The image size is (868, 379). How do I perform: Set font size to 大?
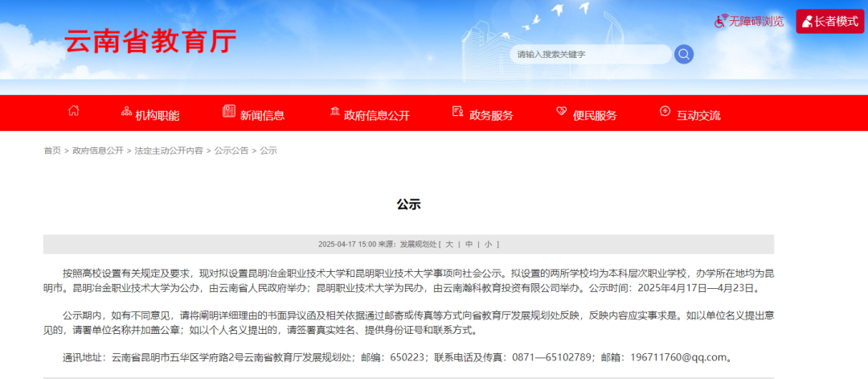(x=449, y=245)
